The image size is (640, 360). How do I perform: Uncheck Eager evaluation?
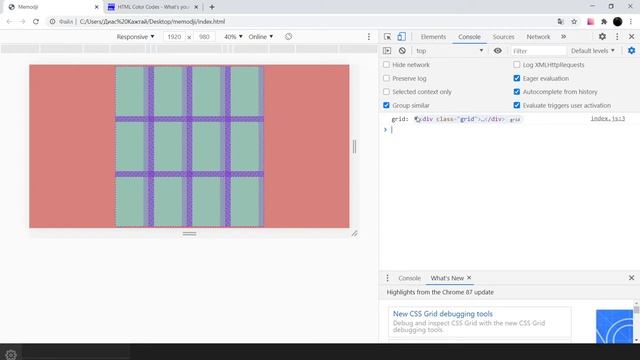pyautogui.click(x=517, y=78)
